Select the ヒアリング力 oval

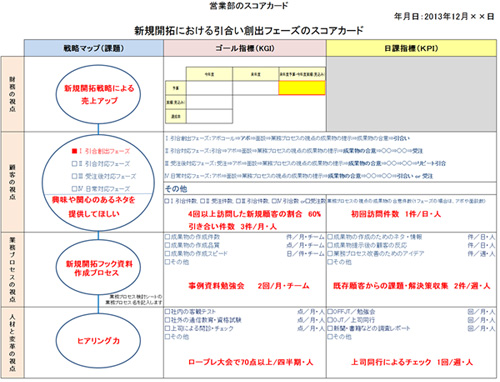98,341
